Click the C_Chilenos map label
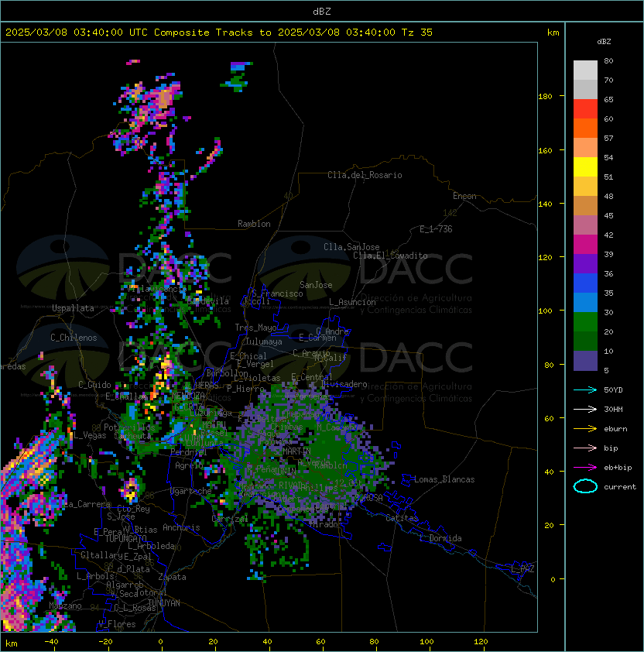Image resolution: width=644 pixels, height=652 pixels. pos(74,338)
